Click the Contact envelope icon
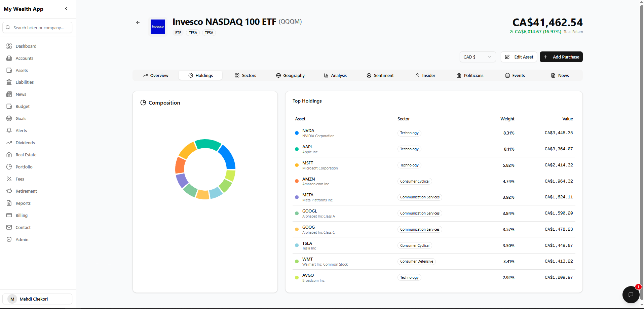 coord(9,227)
